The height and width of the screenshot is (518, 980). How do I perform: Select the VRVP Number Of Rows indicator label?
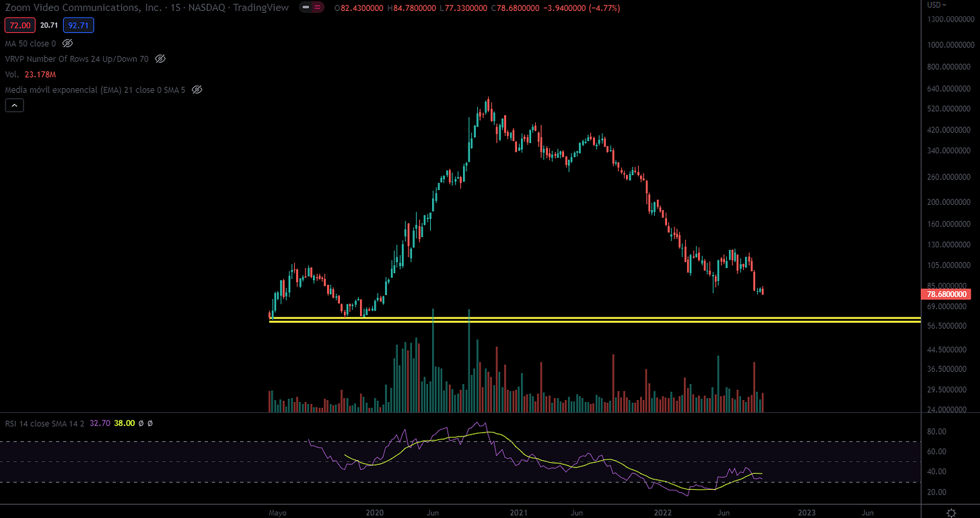pos(77,59)
